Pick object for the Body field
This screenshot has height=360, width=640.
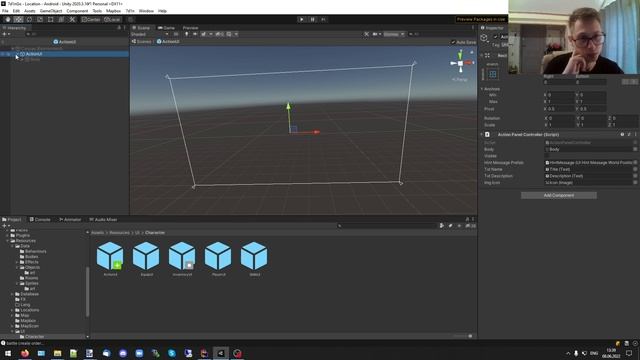coord(635,149)
